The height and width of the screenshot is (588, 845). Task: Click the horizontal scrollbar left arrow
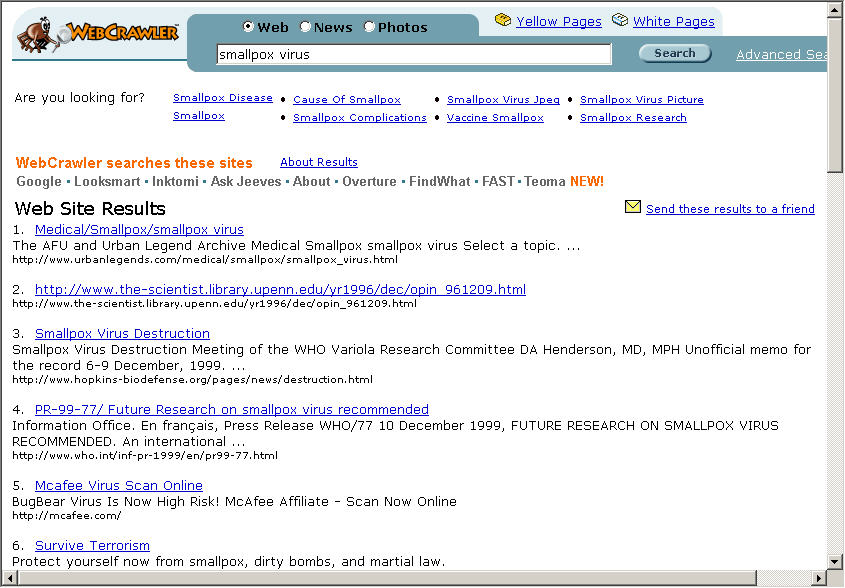pyautogui.click(x=8, y=579)
